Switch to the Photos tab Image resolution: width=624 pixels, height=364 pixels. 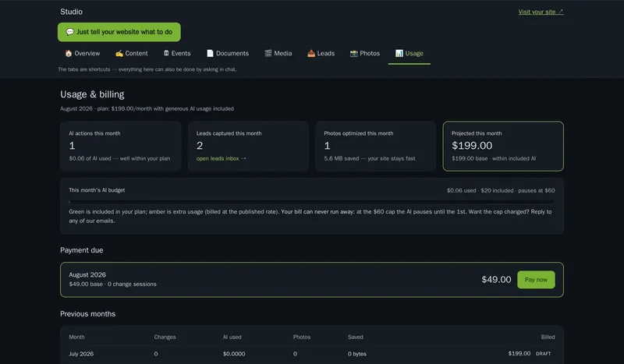pyautogui.click(x=365, y=53)
